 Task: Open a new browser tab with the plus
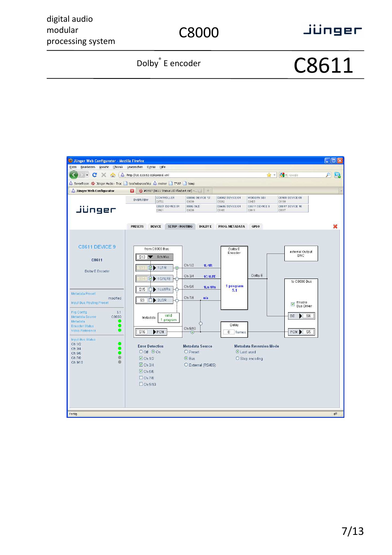pos(208,191)
